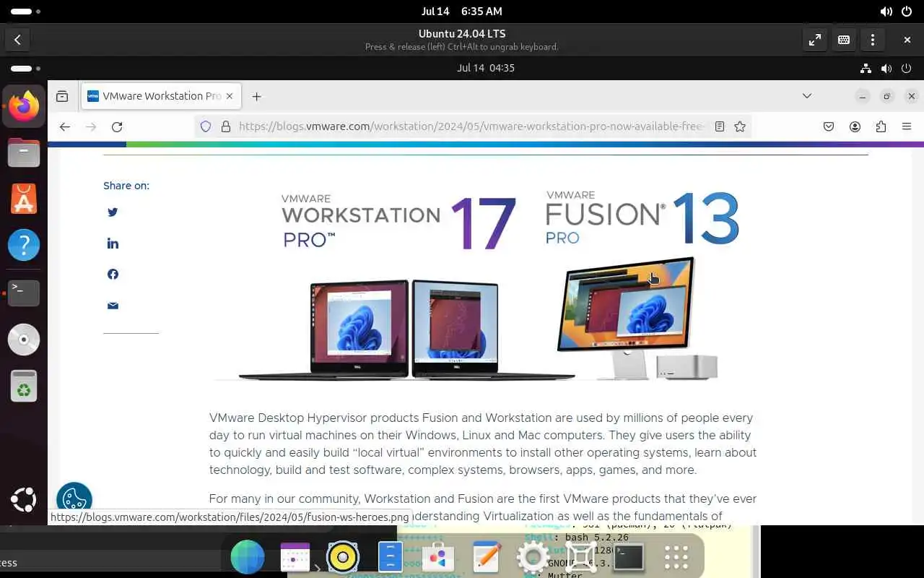Open a new Firefox tab
This screenshot has height=578, width=924.
click(x=256, y=96)
